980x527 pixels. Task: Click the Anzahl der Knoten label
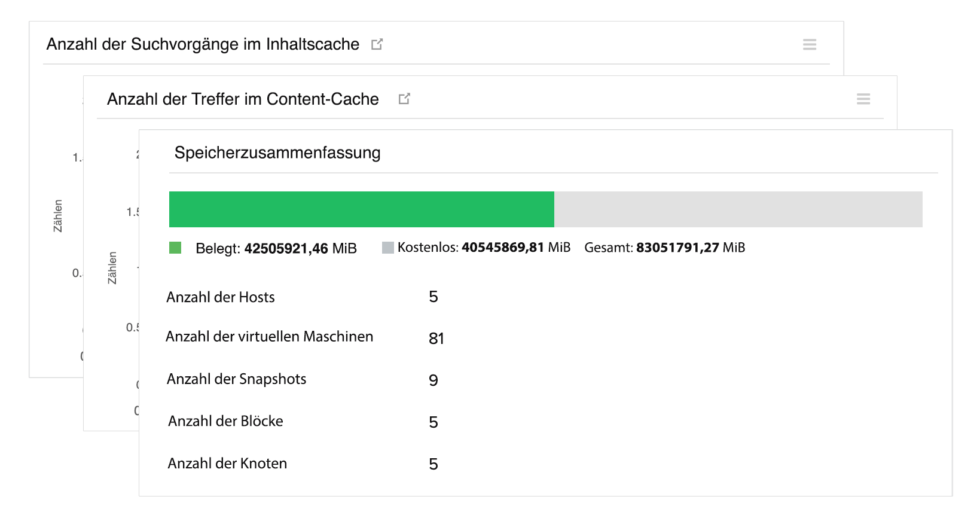(x=227, y=464)
